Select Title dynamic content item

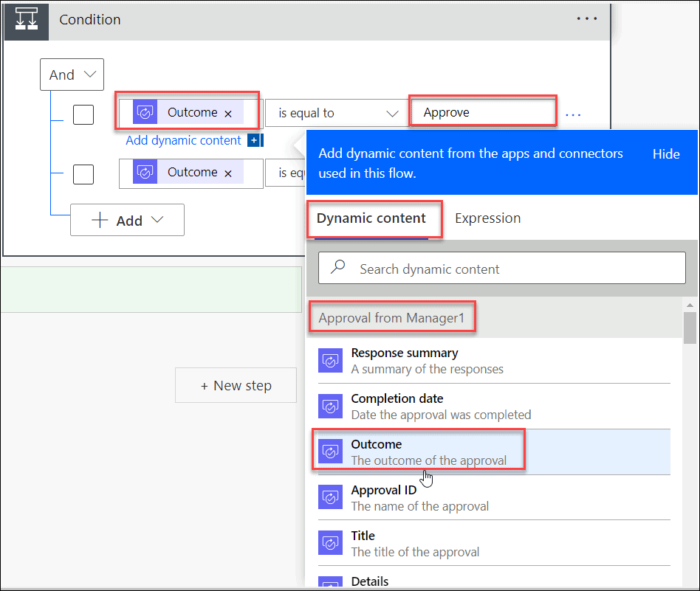494,543
